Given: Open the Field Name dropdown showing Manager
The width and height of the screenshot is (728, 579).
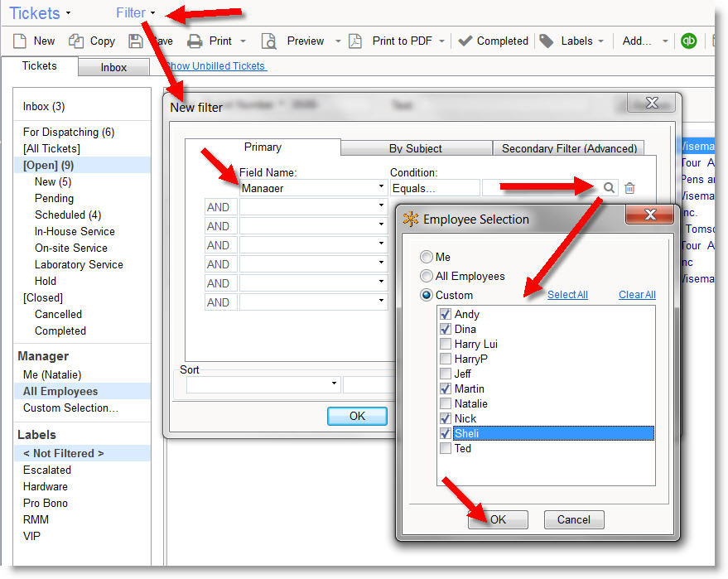Looking at the screenshot, I should click(382, 187).
